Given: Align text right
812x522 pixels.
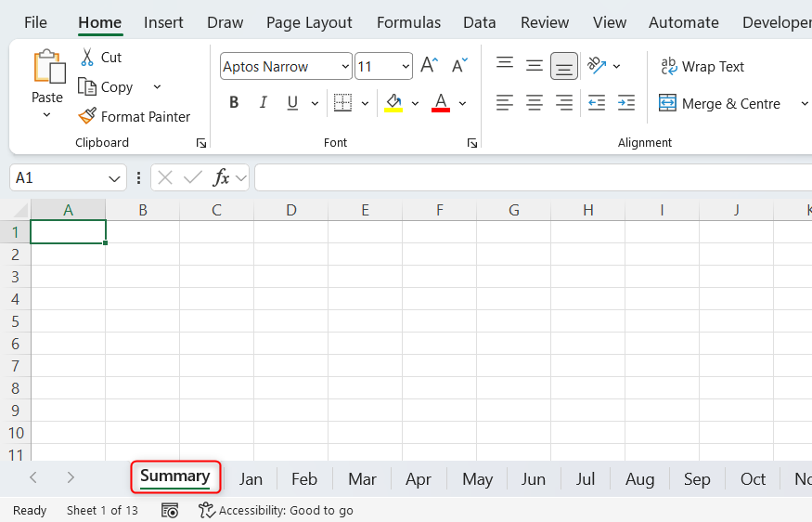Looking at the screenshot, I should click(x=564, y=103).
